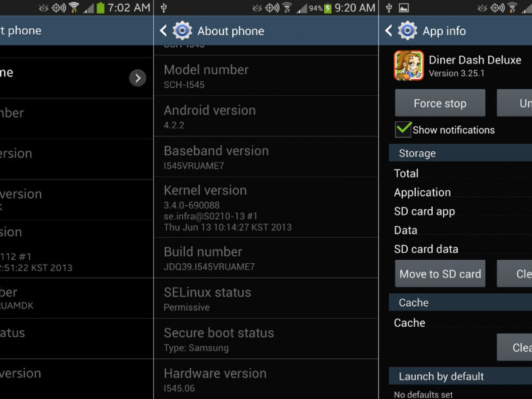532x399 pixels.
Task: Tap the Secure boot status row
Action: [266, 339]
